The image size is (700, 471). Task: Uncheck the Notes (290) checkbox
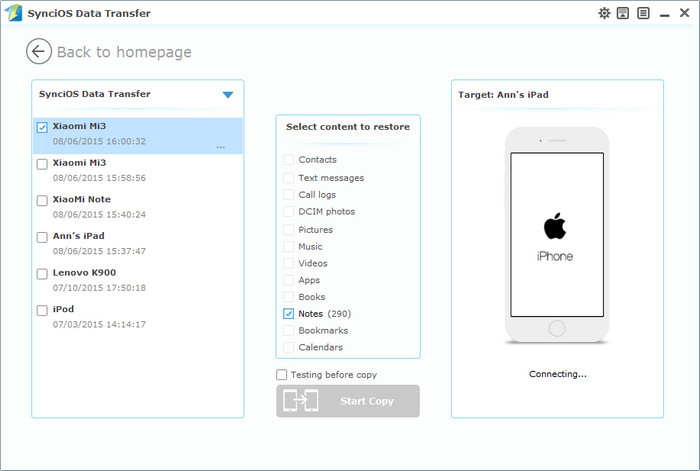(288, 314)
